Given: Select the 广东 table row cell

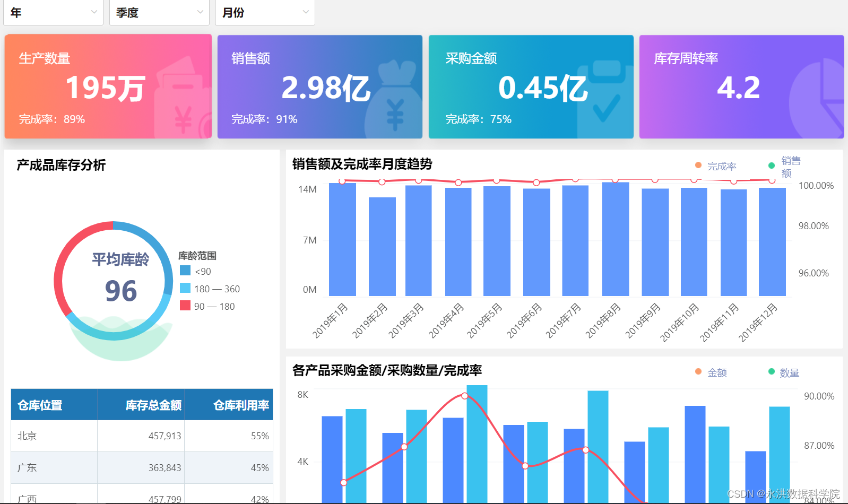Looking at the screenshot, I should 54,468.
